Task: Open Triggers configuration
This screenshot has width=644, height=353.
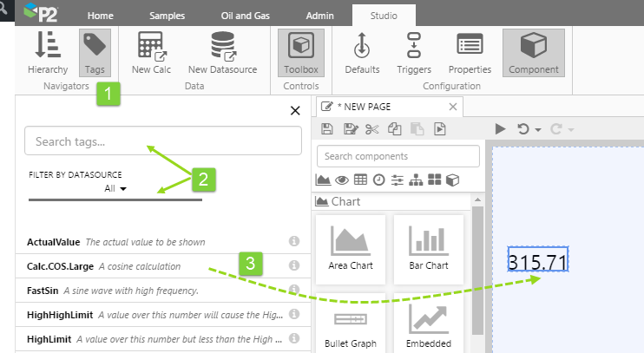Action: (x=414, y=53)
